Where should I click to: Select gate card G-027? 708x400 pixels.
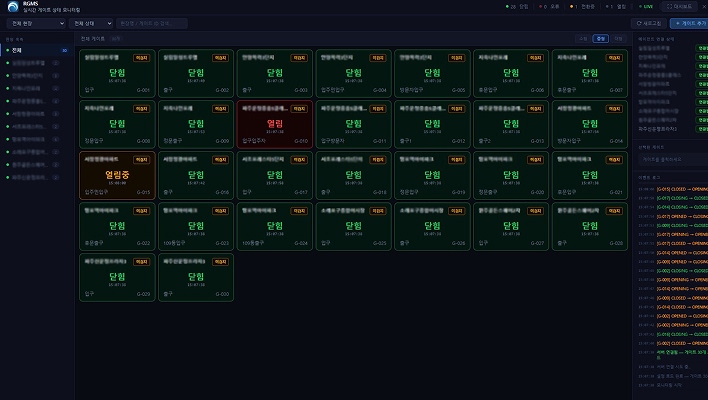coord(511,227)
